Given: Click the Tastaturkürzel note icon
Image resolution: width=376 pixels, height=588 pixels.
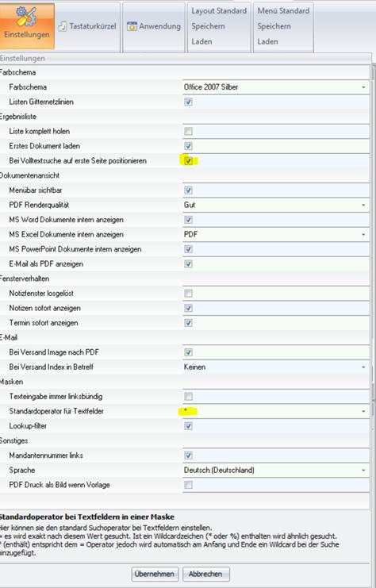Looking at the screenshot, I should click(63, 26).
